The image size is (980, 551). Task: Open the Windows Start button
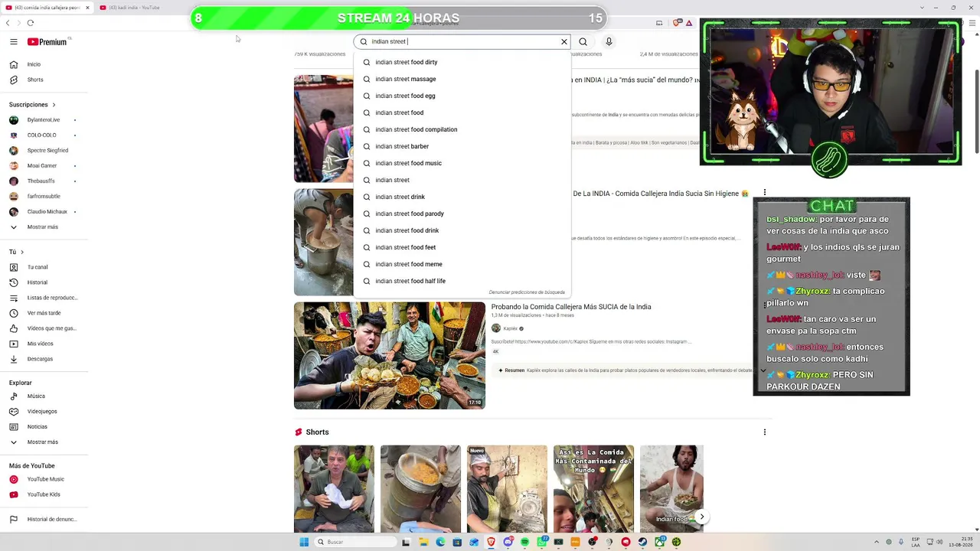(304, 542)
